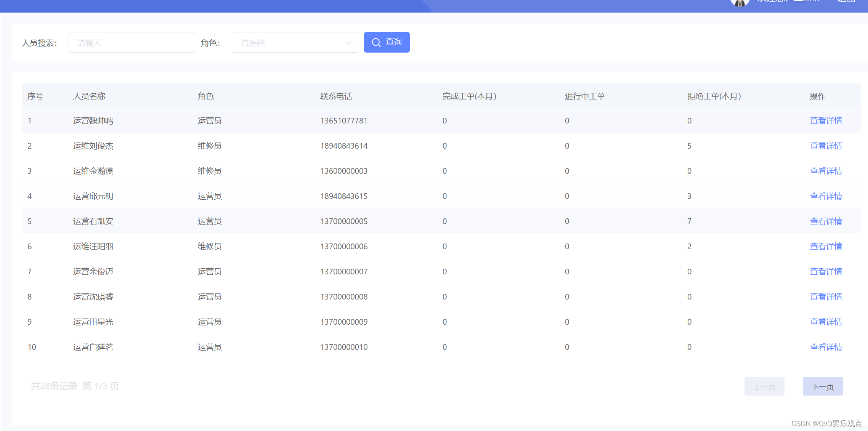Viewport: 868px width, 431px height.
Task: View details for 运维汪阳羽
Action: [x=826, y=247]
